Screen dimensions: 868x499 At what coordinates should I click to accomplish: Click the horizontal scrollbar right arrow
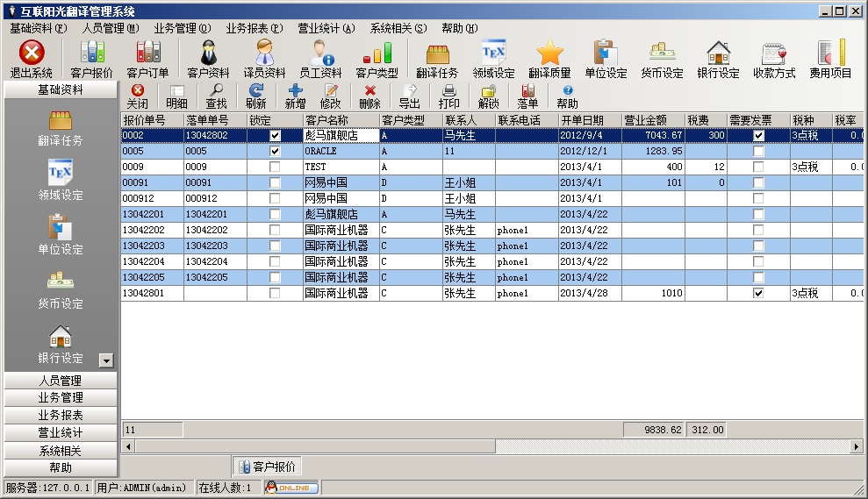(857, 447)
